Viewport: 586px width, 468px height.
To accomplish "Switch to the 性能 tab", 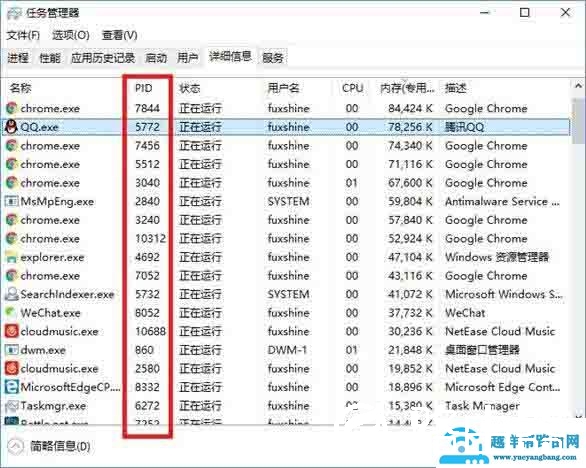I will click(50, 58).
